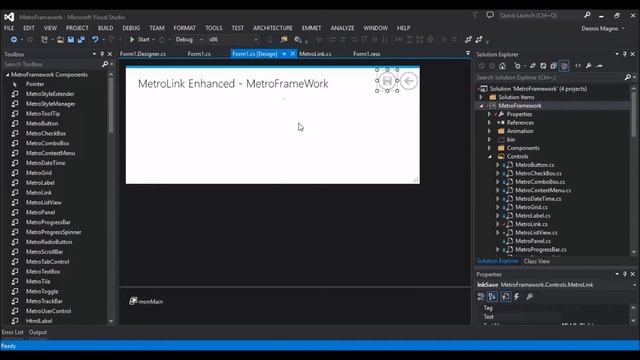Image resolution: width=640 pixels, height=360 pixels.
Task: Switch to Class View tab
Action: 537,261
